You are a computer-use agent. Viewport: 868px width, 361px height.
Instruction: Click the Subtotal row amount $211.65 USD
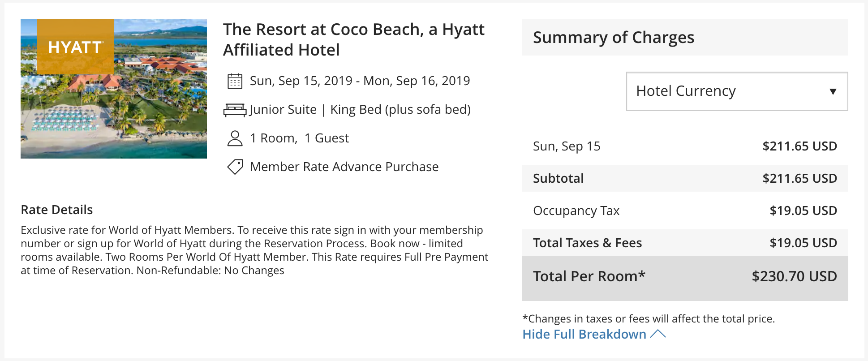pyautogui.click(x=799, y=178)
